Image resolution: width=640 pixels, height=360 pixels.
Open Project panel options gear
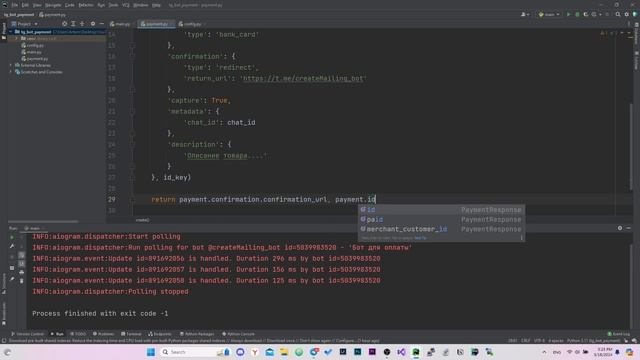93,24
